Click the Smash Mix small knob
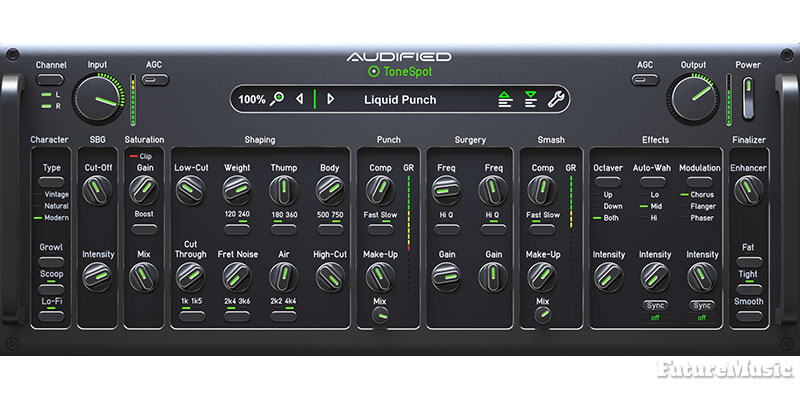 click(542, 316)
